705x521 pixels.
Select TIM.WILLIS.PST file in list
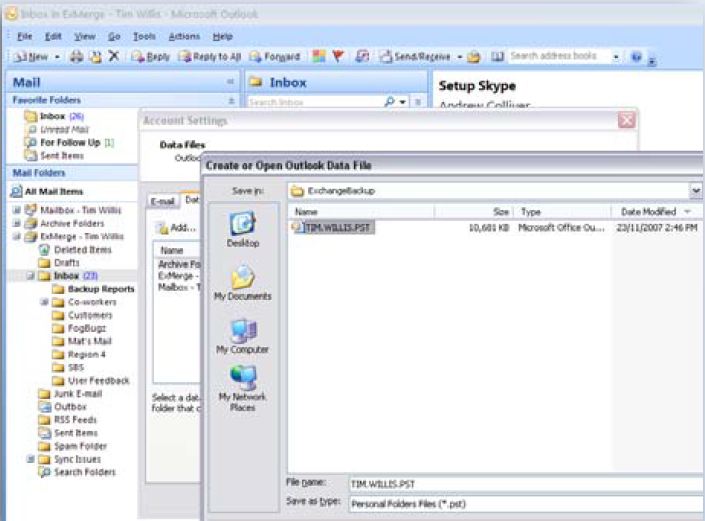pyautogui.click(x=333, y=227)
